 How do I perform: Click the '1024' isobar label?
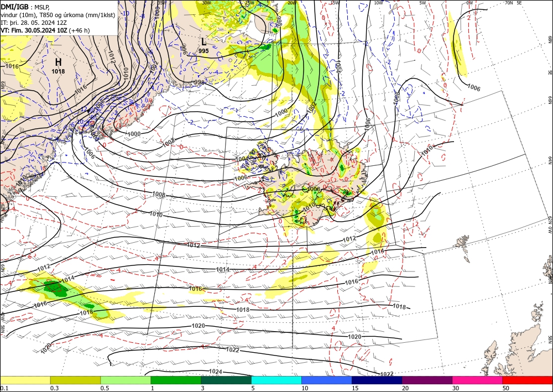tap(216, 371)
